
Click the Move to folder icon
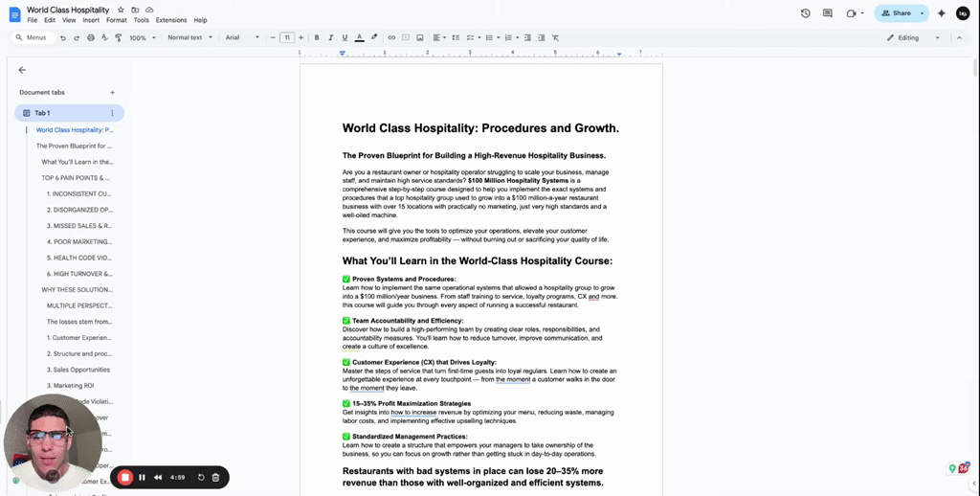pyautogui.click(x=135, y=10)
